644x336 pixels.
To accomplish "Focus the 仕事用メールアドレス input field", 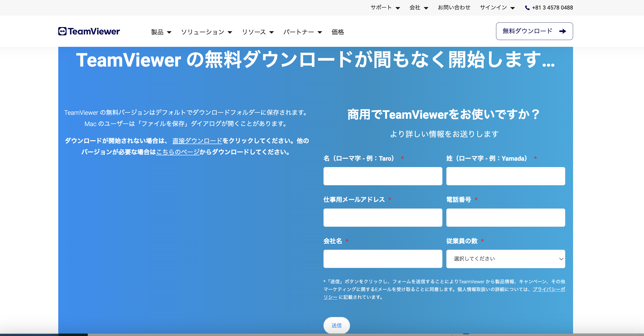I will click(x=383, y=217).
